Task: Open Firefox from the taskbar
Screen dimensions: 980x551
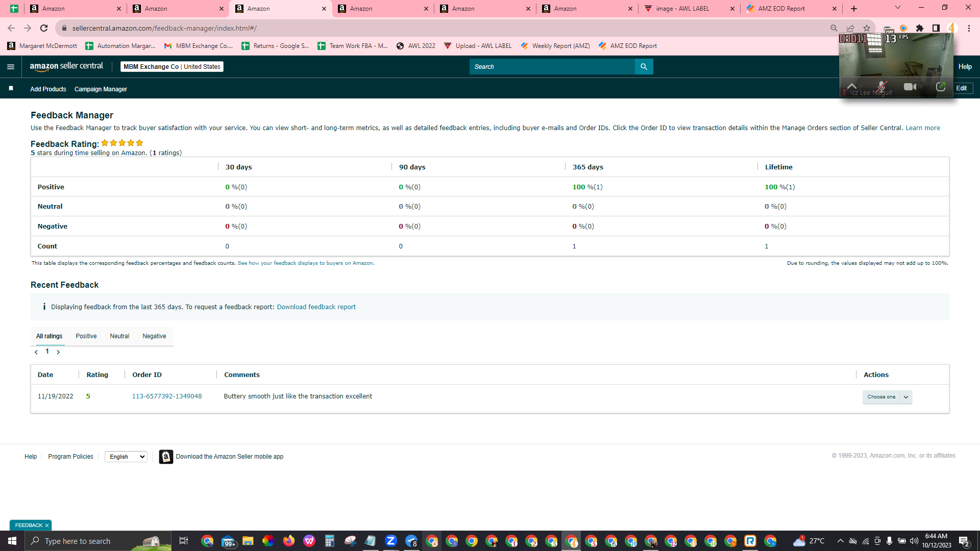Action: pyautogui.click(x=289, y=541)
